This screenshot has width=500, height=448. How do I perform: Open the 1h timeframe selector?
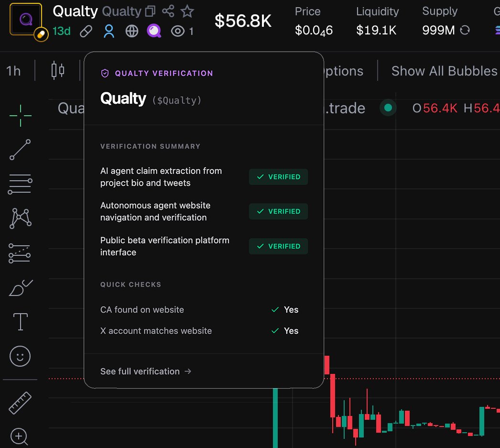(12, 71)
